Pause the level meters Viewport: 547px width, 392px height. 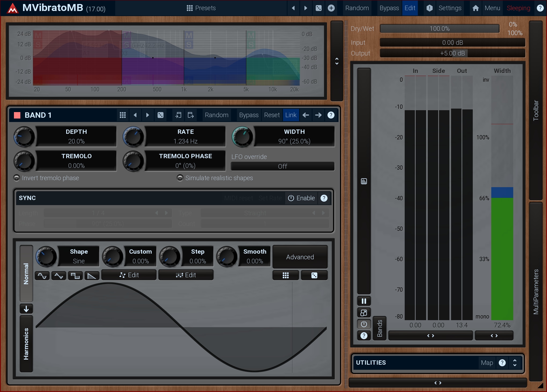pos(364,301)
